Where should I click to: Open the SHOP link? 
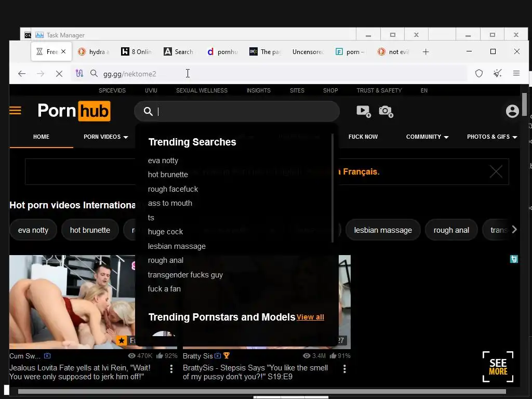(330, 90)
